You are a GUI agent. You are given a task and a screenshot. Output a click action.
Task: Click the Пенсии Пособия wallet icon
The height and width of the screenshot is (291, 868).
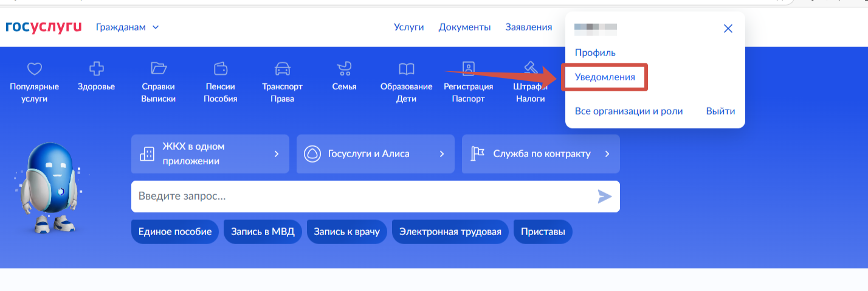[220, 68]
